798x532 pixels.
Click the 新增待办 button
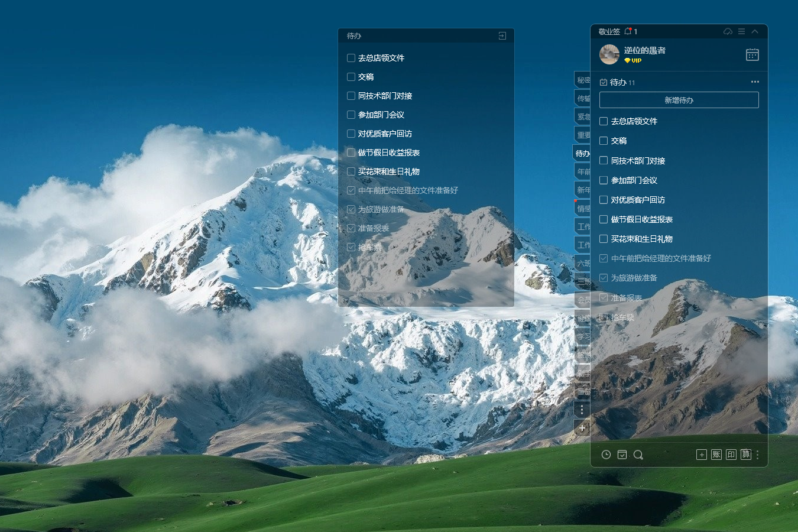click(679, 100)
